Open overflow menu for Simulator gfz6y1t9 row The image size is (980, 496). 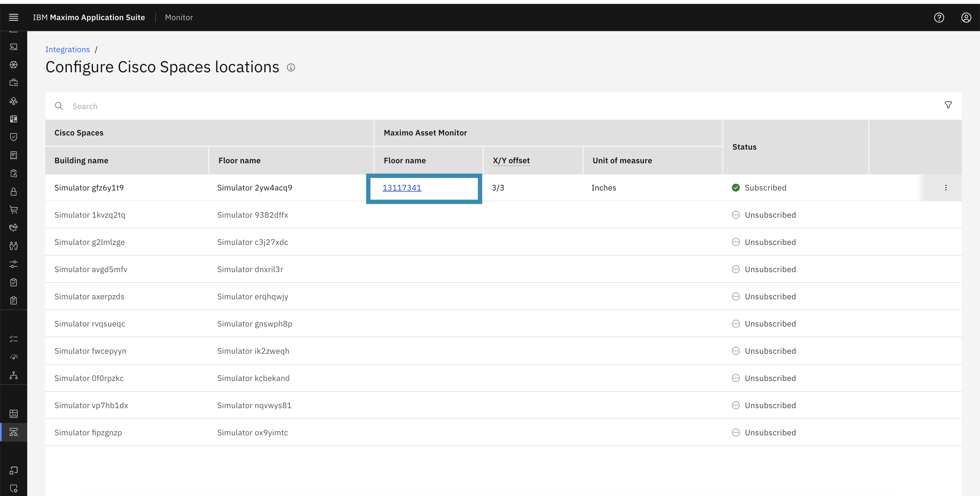pos(946,188)
